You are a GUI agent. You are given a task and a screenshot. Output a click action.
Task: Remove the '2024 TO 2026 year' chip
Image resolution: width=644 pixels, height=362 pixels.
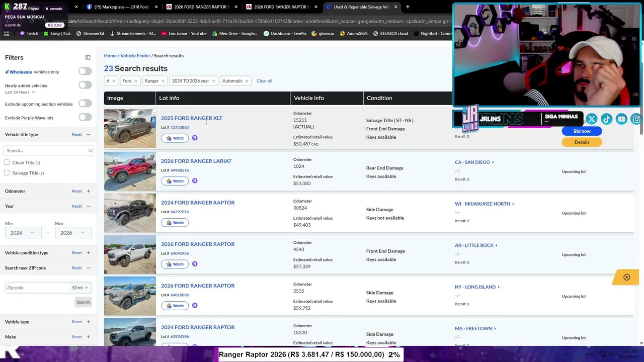click(213, 81)
